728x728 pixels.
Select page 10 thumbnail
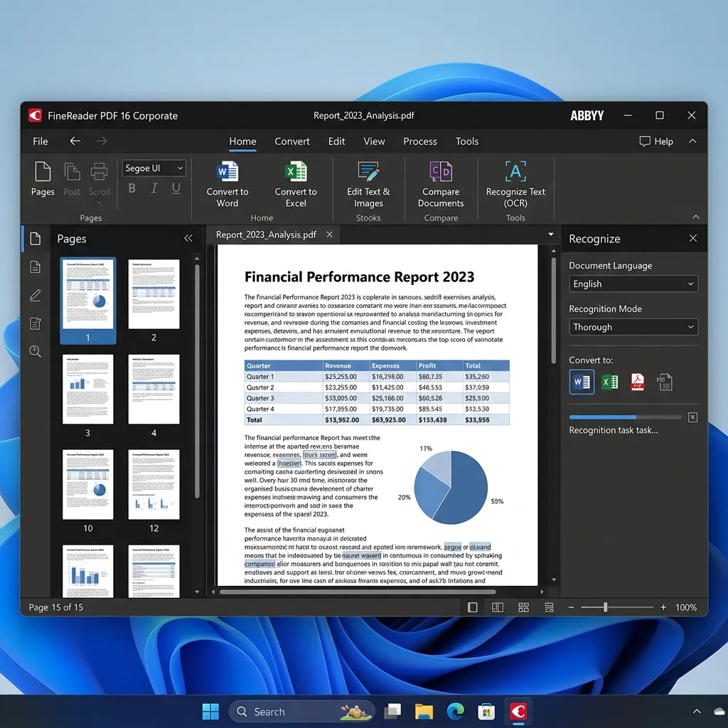pyautogui.click(x=87, y=484)
